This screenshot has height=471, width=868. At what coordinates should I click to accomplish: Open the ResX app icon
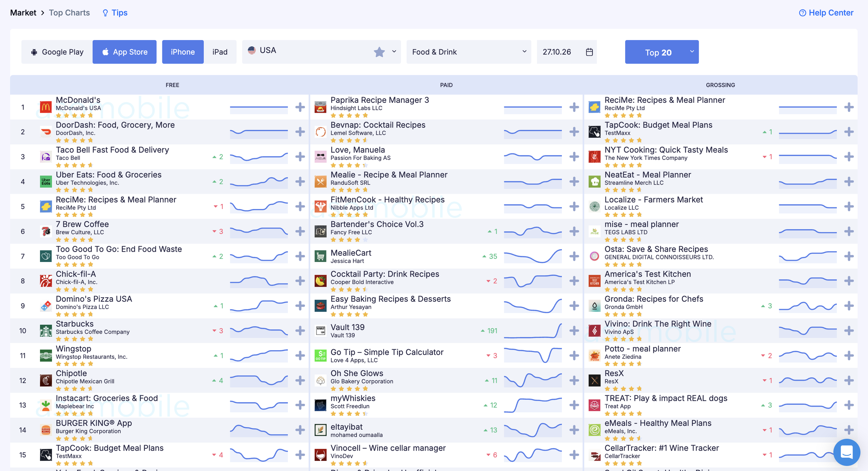(x=594, y=380)
